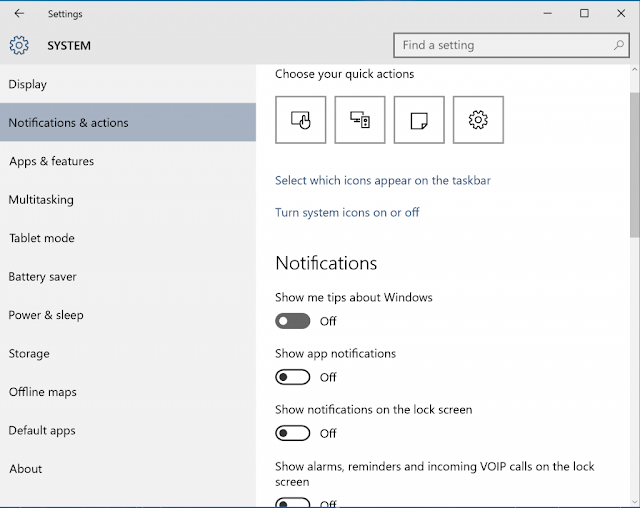The height and width of the screenshot is (508, 640).
Task: Open the Display settings page
Action: coord(28,85)
